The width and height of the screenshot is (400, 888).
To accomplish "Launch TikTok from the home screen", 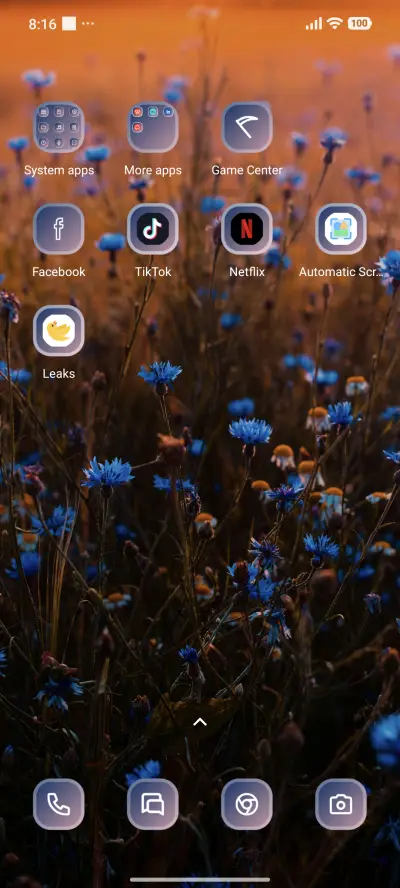I will click(x=152, y=229).
